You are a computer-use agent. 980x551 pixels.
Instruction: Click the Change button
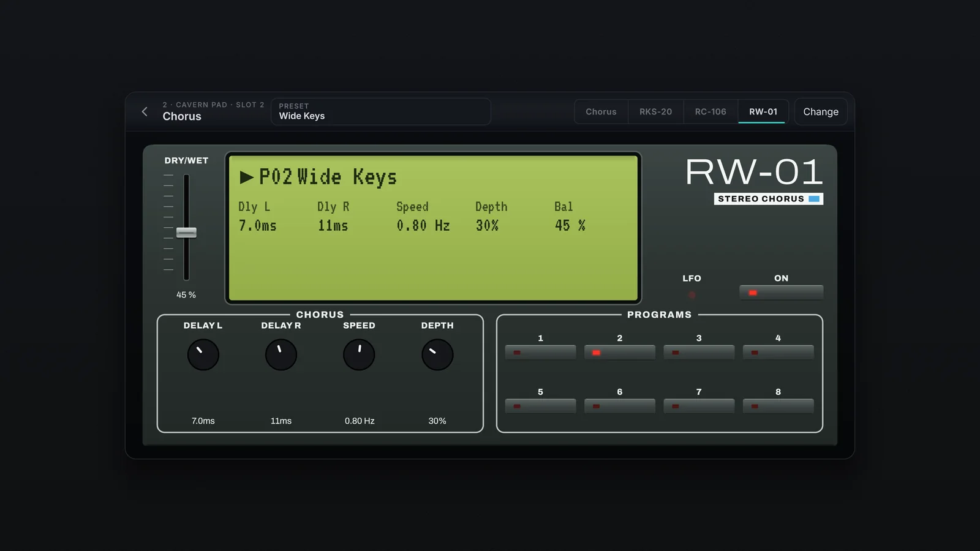click(821, 111)
